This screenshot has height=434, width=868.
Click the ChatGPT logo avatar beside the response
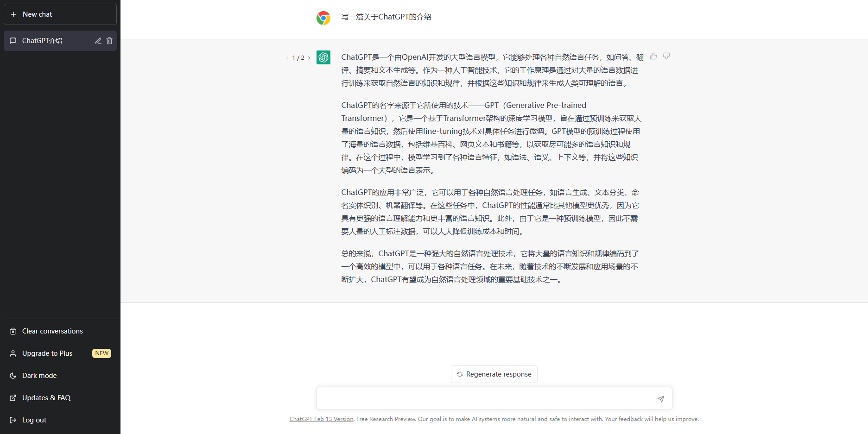coord(323,57)
